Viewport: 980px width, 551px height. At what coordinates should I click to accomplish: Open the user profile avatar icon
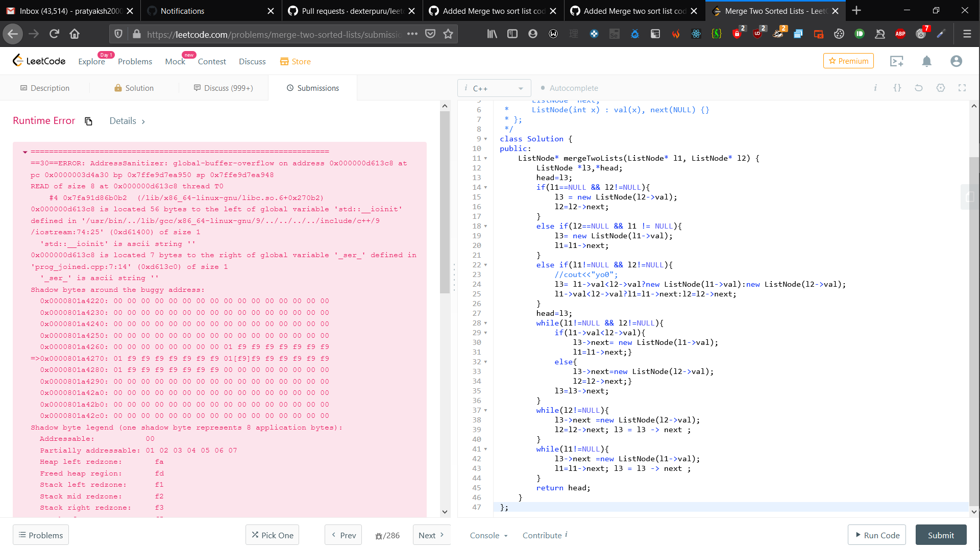click(x=956, y=61)
